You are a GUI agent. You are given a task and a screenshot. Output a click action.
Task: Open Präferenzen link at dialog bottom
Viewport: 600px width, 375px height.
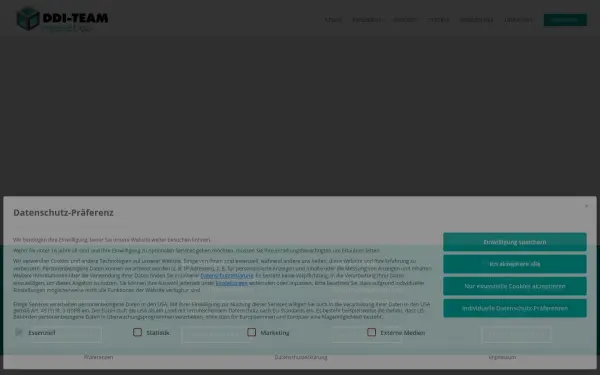point(98,357)
